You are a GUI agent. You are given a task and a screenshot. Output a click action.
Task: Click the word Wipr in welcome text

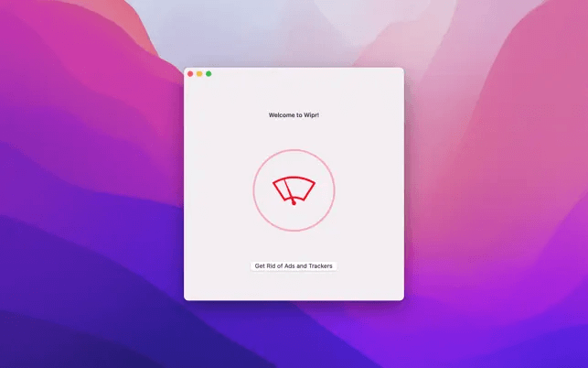click(311, 115)
